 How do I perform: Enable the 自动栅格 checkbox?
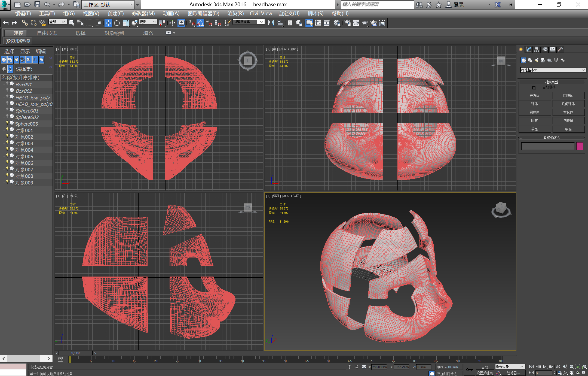(534, 87)
